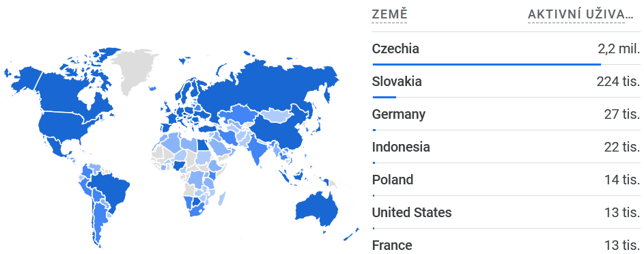Click the Poland country row
This screenshot has width=644, height=254.
tap(506, 180)
